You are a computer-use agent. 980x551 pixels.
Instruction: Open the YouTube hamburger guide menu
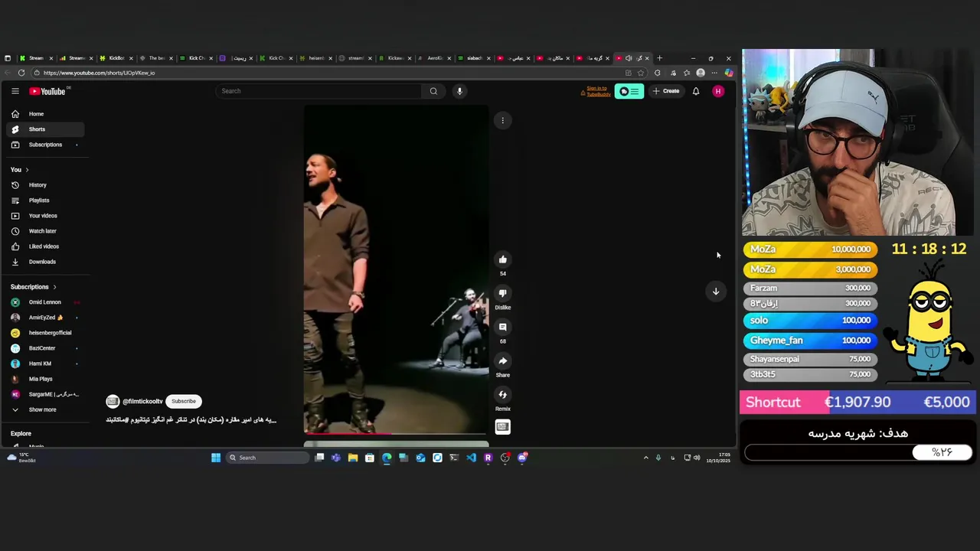click(x=15, y=91)
